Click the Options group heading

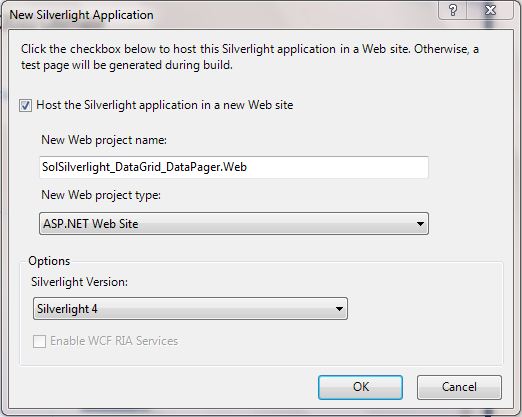pyautogui.click(x=49, y=261)
